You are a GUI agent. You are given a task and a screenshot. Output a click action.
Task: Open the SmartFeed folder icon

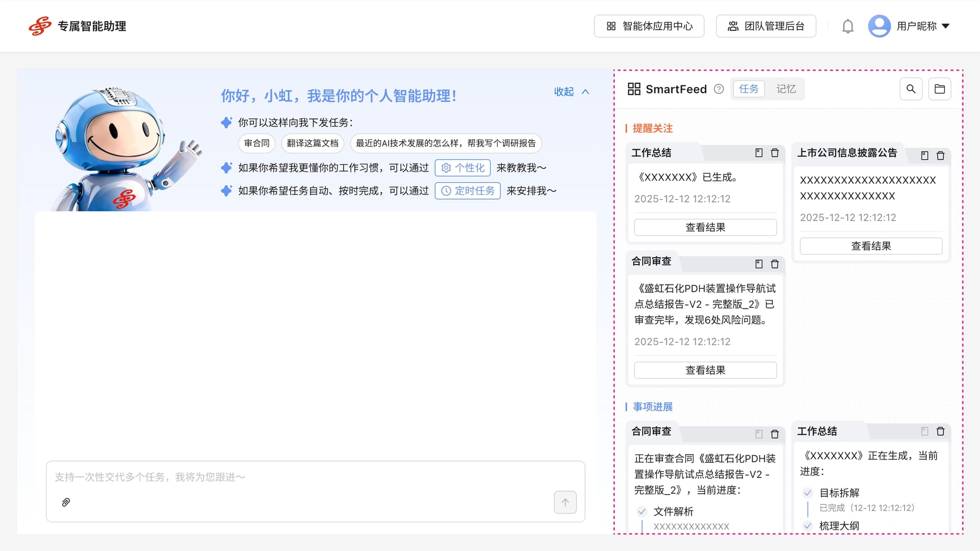coord(939,89)
